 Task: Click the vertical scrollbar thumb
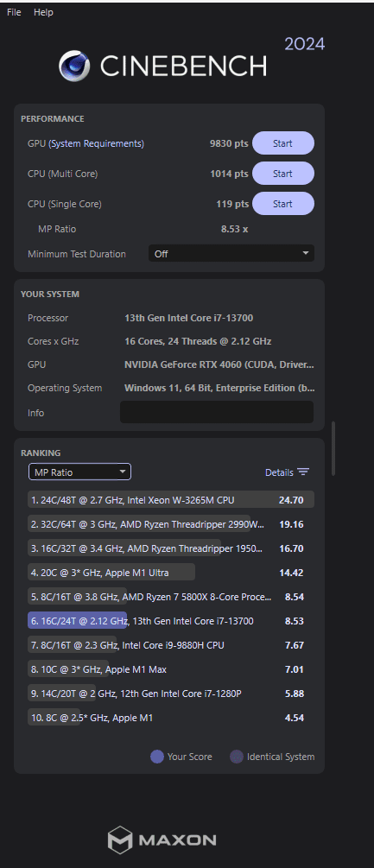[x=333, y=448]
